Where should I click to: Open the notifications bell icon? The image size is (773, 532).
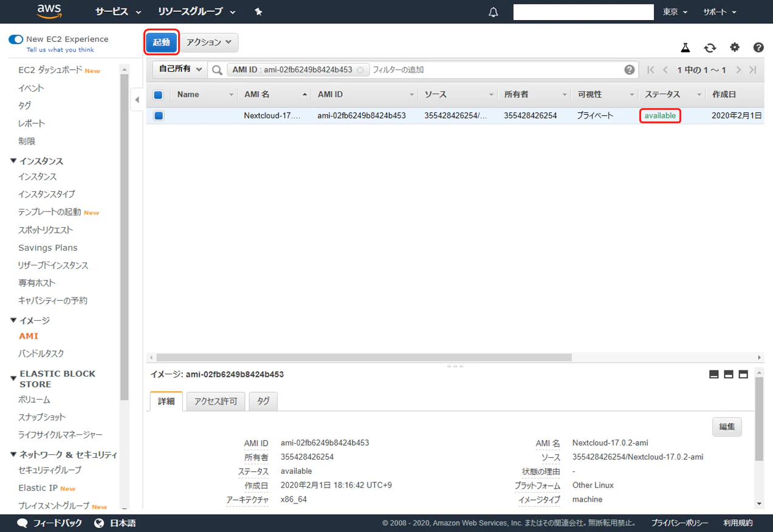click(x=493, y=12)
